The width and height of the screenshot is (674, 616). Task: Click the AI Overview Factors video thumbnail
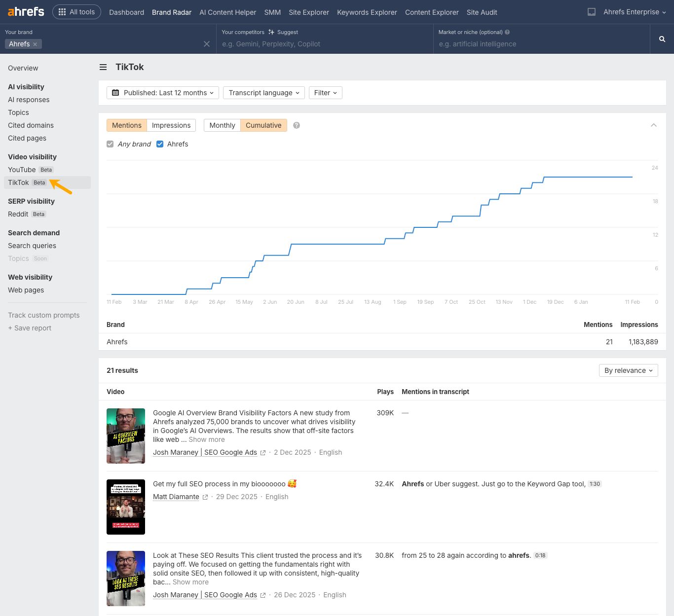click(126, 435)
